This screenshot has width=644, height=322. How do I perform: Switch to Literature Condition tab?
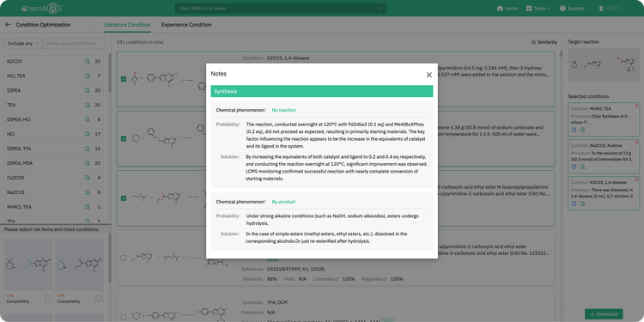(127, 25)
